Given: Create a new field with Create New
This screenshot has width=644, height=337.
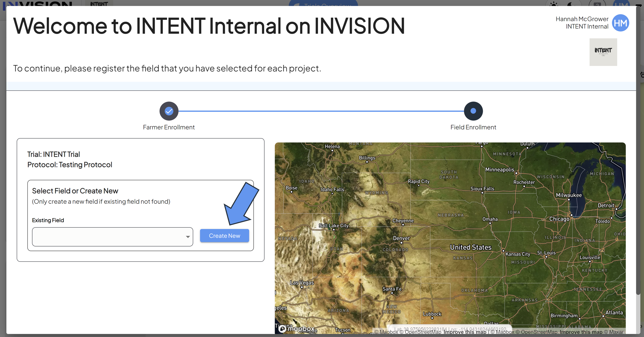Looking at the screenshot, I should tap(224, 236).
